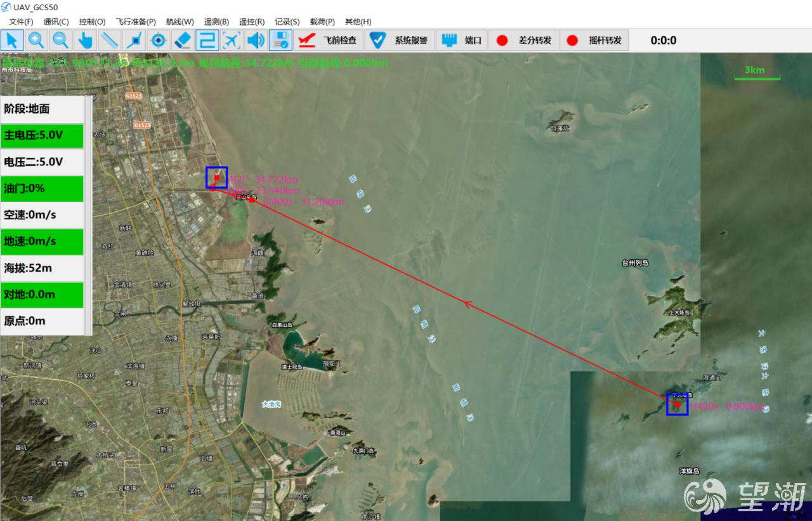The width and height of the screenshot is (812, 521).
Task: Click the crosshair locate target icon
Action: coord(158,41)
